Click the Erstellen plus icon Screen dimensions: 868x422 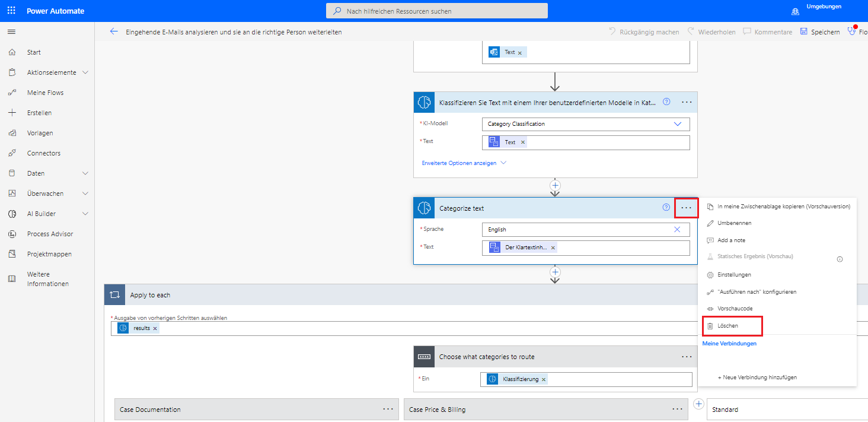pyautogui.click(x=12, y=113)
